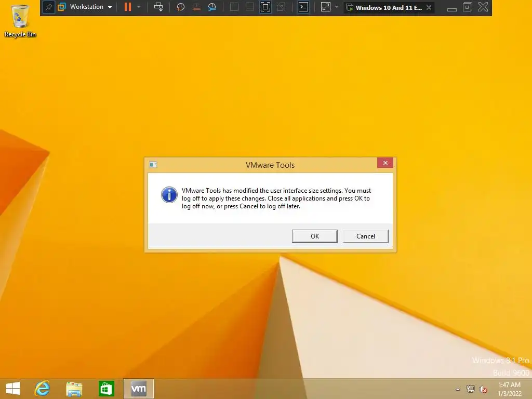Click the VMware Tools dialog title bar icon
This screenshot has width=532, height=399.
[x=153, y=165]
